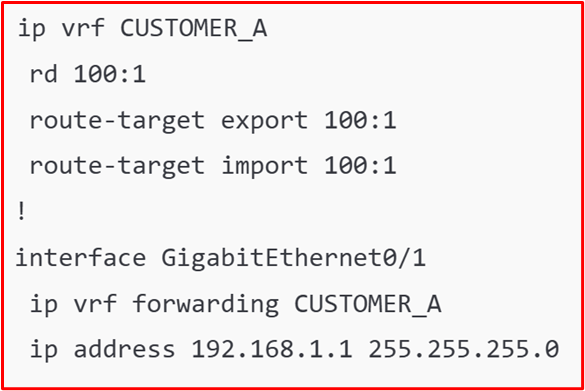Click 'ip' at the start of the address line
Screen dimensions: 585x391
(x=43, y=350)
